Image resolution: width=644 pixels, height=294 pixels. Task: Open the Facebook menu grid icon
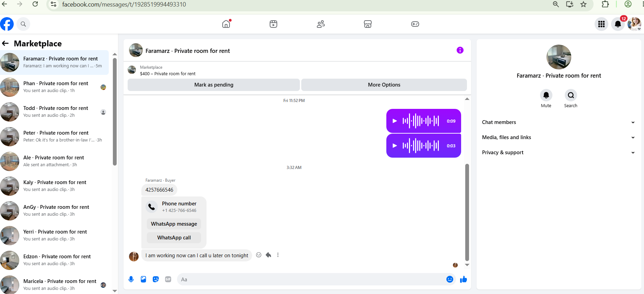tap(601, 24)
